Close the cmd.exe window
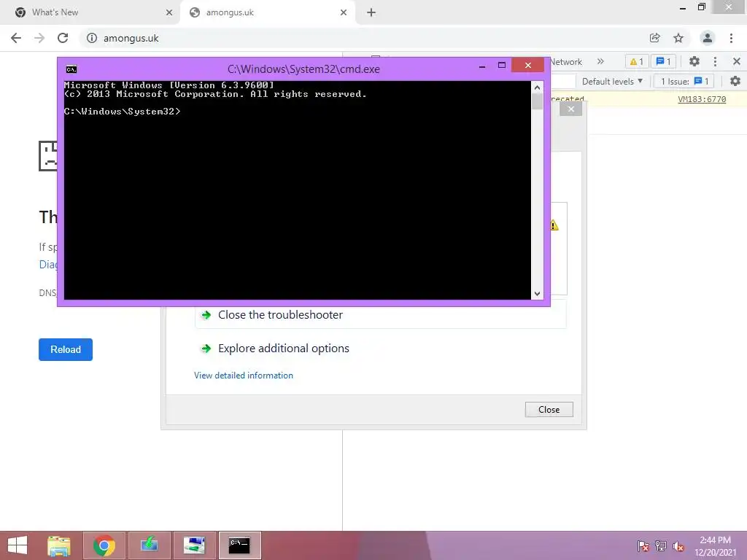 528,65
